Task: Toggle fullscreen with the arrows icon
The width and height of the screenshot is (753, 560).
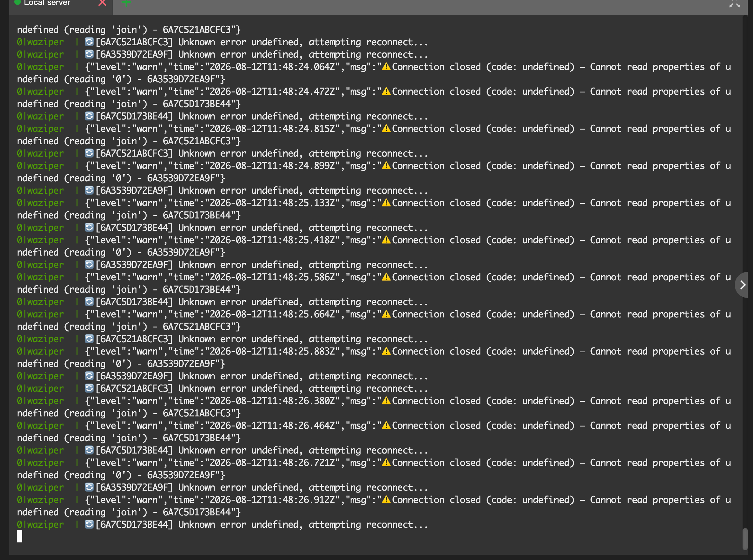Action: coord(735,4)
